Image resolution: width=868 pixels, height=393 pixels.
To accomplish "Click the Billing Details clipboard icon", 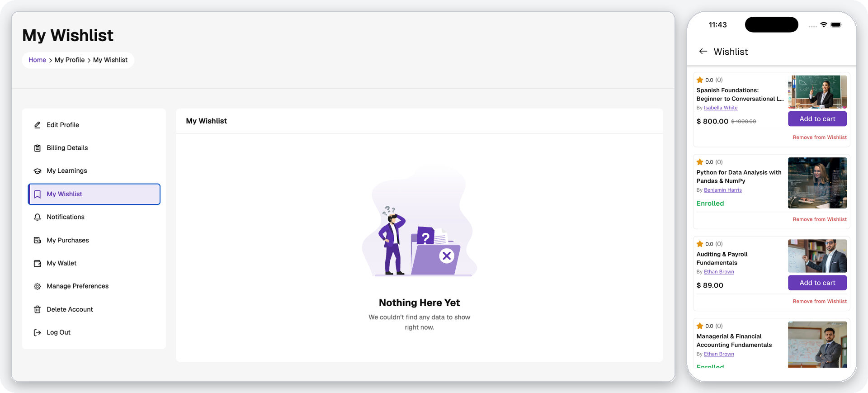I will [x=38, y=148].
